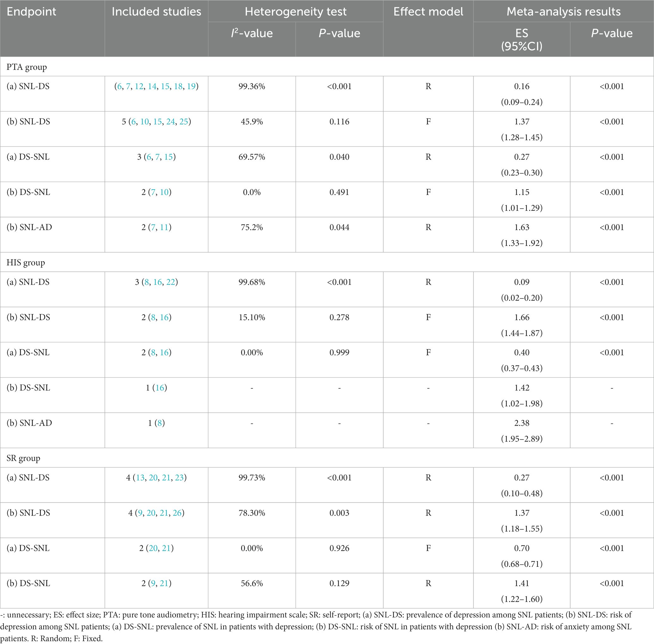Click heterogeneity P-value 0.491
654x644 pixels.
pyautogui.click(x=339, y=192)
